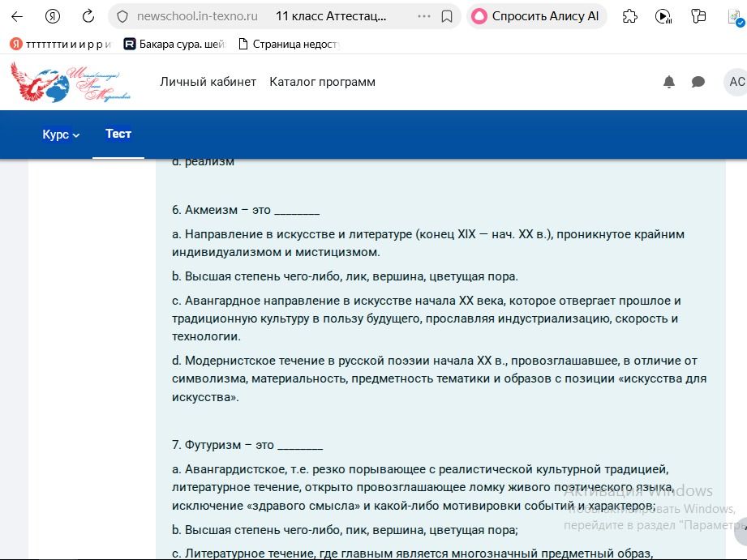Screen dimensions: 747x560
Task: Select answer c. Литературное течение, где главным
Action: click(412, 554)
